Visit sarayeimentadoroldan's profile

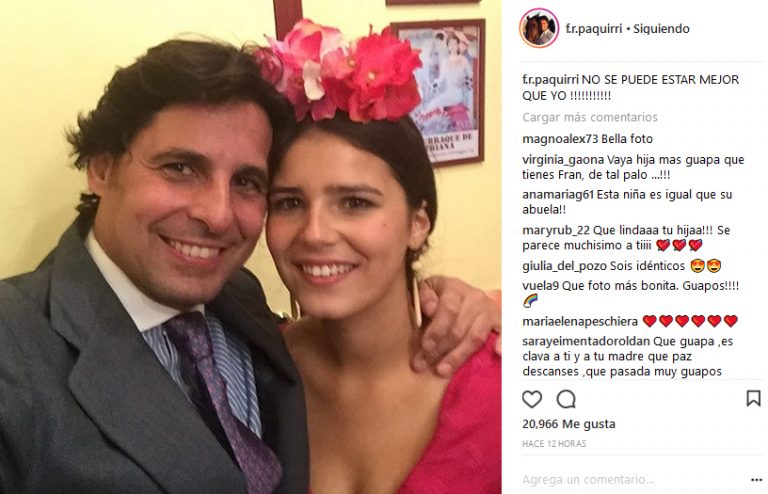click(586, 341)
